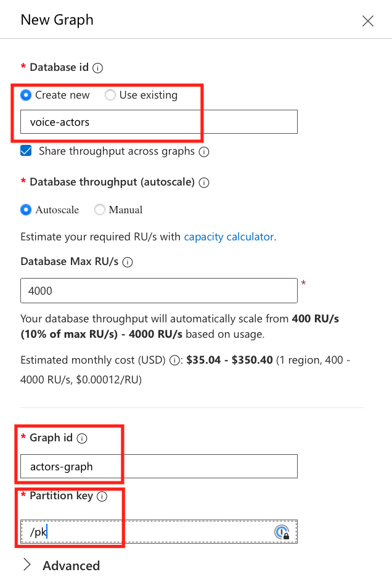Click the Partition key text field
Image resolution: width=392 pixels, height=588 pixels.
pyautogui.click(x=148, y=532)
